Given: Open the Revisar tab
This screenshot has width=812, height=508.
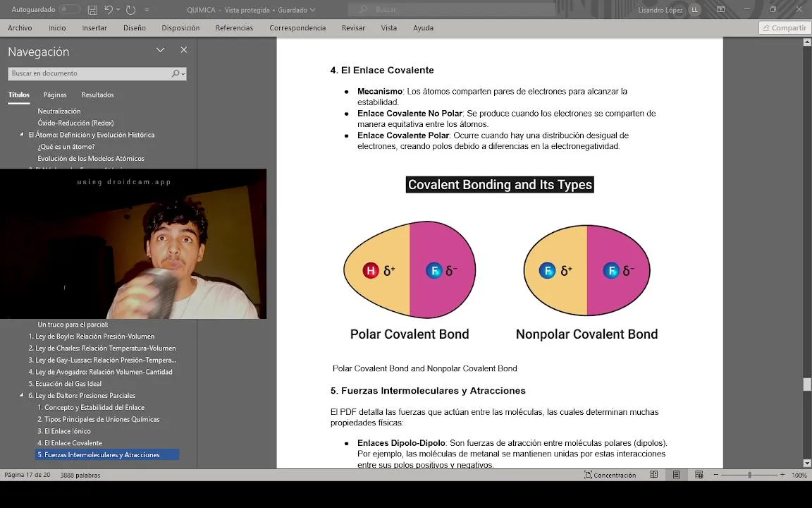Looking at the screenshot, I should pos(353,28).
